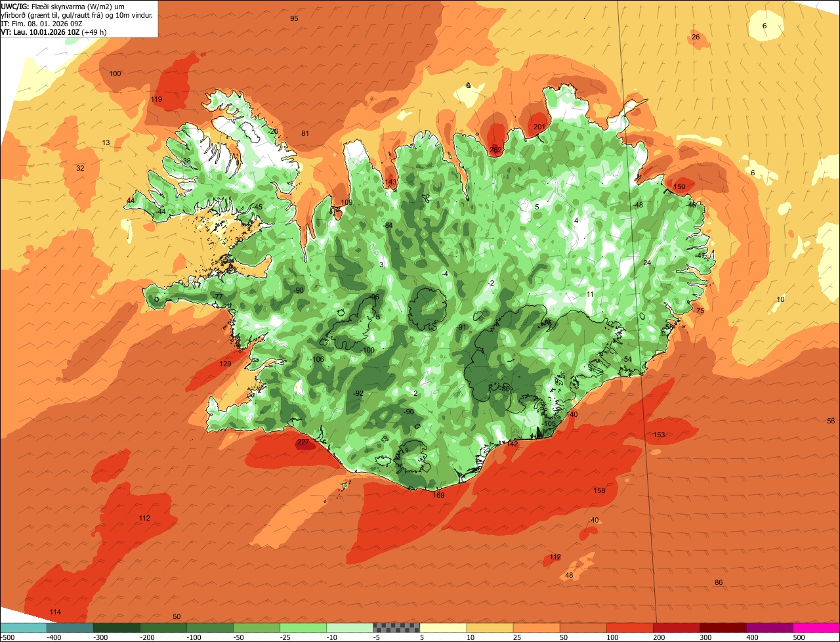Click the value '40' in the southern sea
This screenshot has width=840, height=642.
click(x=595, y=520)
